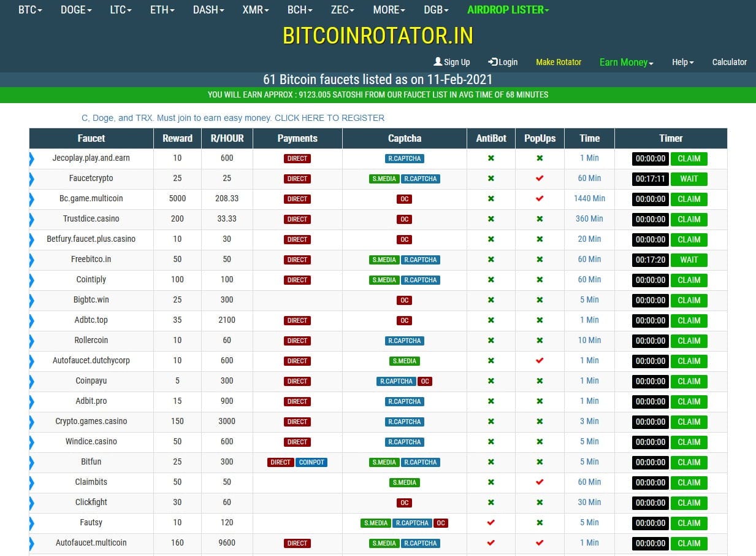Claim the Crypto.games.casino faucet
The height and width of the screenshot is (556, 756).
tap(689, 422)
